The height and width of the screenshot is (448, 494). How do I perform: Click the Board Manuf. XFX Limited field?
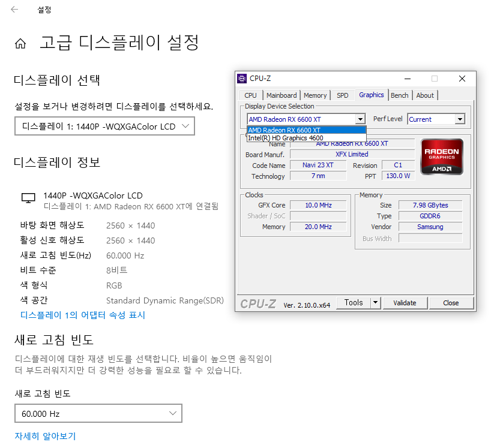(x=352, y=154)
